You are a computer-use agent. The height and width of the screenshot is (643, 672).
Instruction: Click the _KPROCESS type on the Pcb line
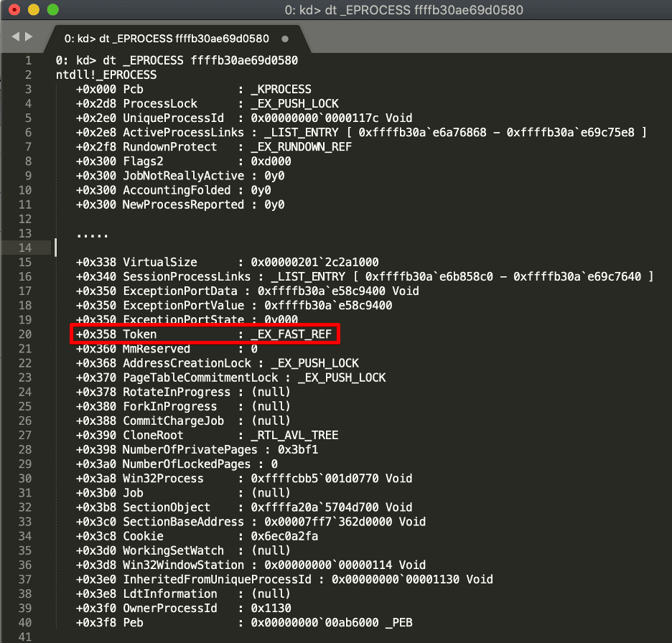[x=280, y=89]
